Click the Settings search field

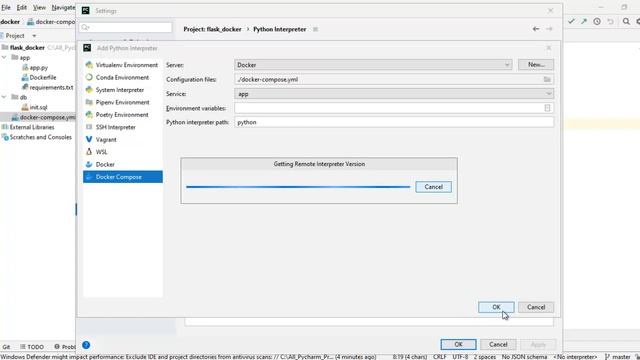point(126,27)
